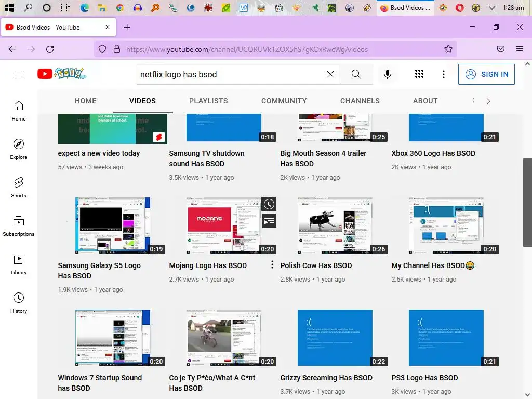Open the File Explorer taskbar icon

(102, 7)
